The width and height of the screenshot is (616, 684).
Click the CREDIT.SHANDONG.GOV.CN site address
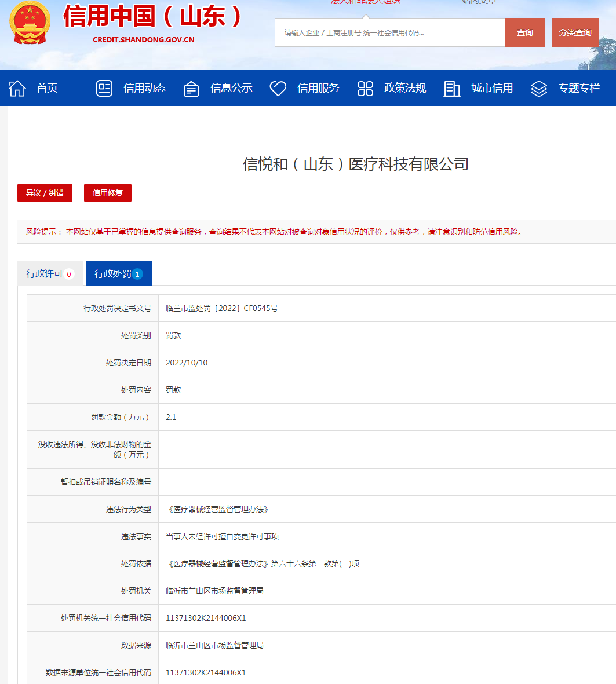pos(144,40)
